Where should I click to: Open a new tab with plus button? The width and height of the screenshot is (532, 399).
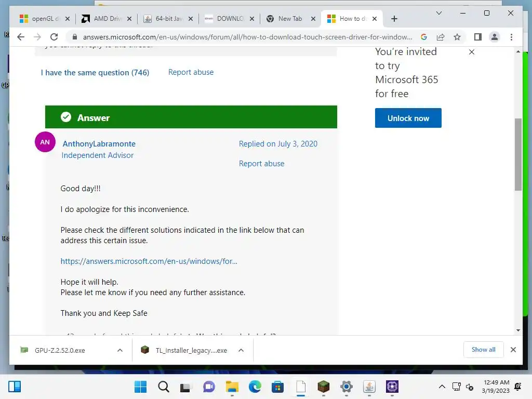coord(394,19)
